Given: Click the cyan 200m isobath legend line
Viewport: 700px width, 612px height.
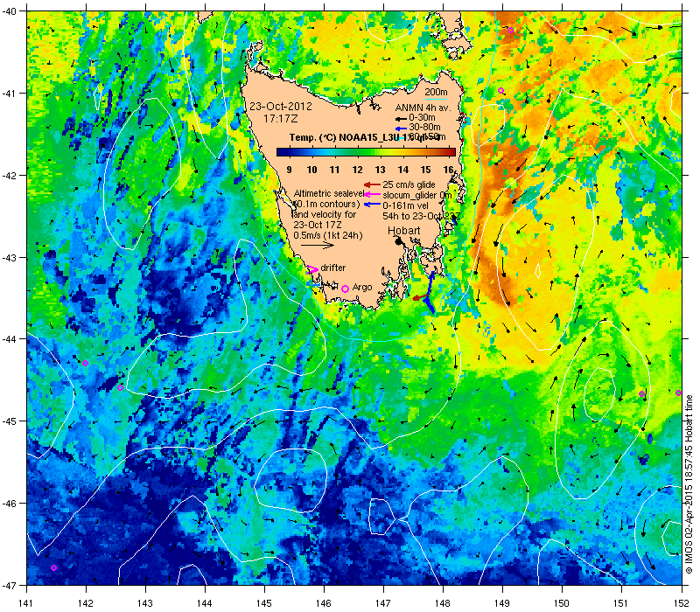Looking at the screenshot, I should 436,99.
